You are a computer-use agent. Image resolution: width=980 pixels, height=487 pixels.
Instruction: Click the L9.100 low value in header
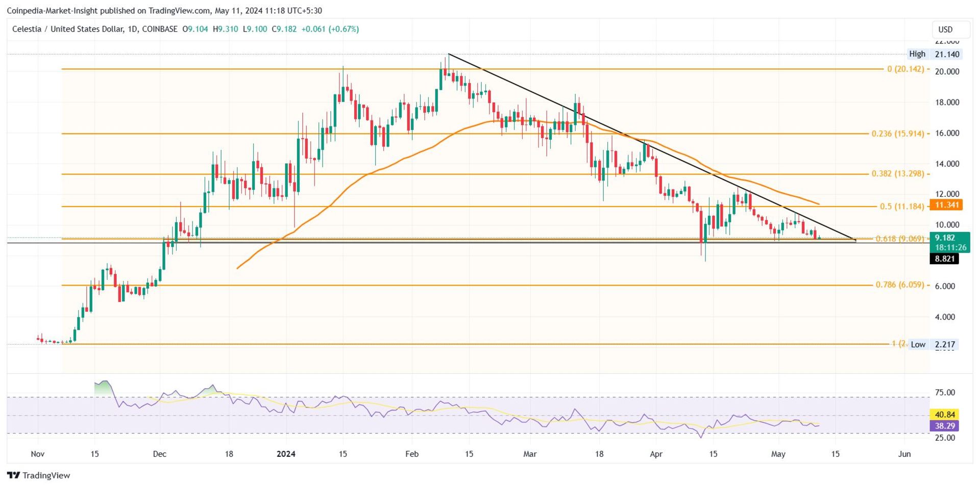(x=255, y=29)
